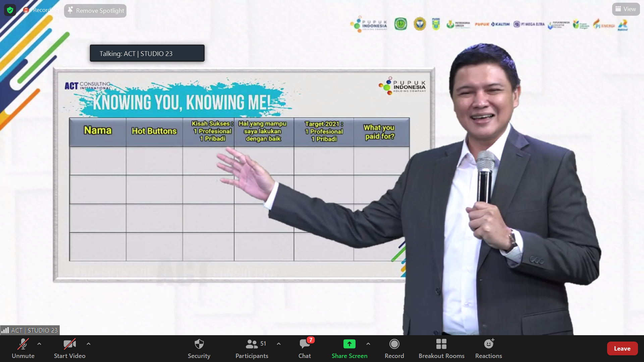Click the Talking: ACT | STUDIO 23 banner
Image resolution: width=644 pixels, height=362 pixels.
point(147,53)
